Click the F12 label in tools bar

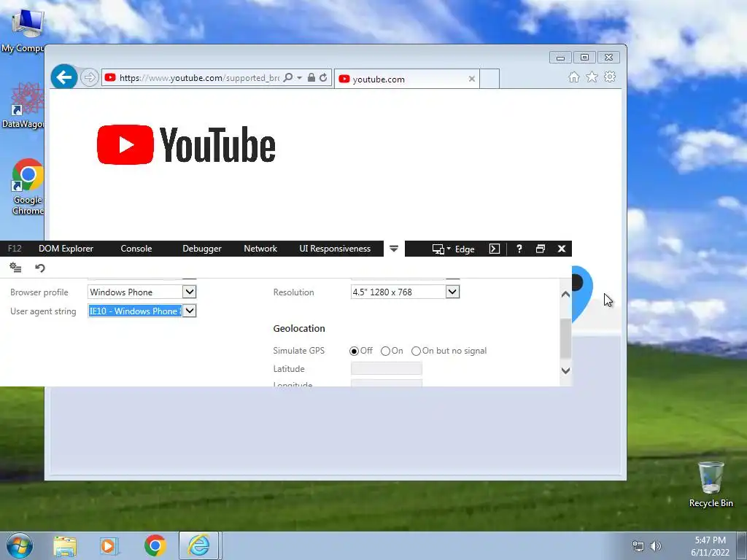tap(15, 249)
